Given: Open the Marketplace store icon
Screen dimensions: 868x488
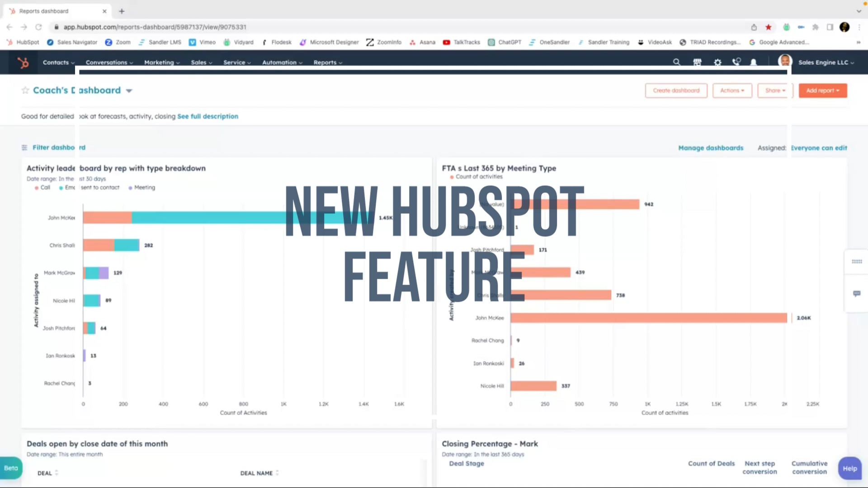Looking at the screenshot, I should (697, 62).
